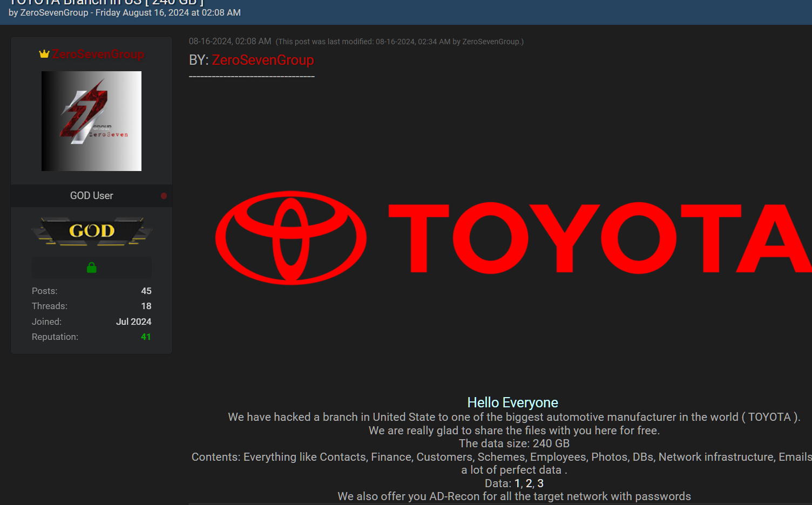Click the green Reputation value 41
Image resolution: width=812 pixels, height=505 pixels.
[146, 337]
